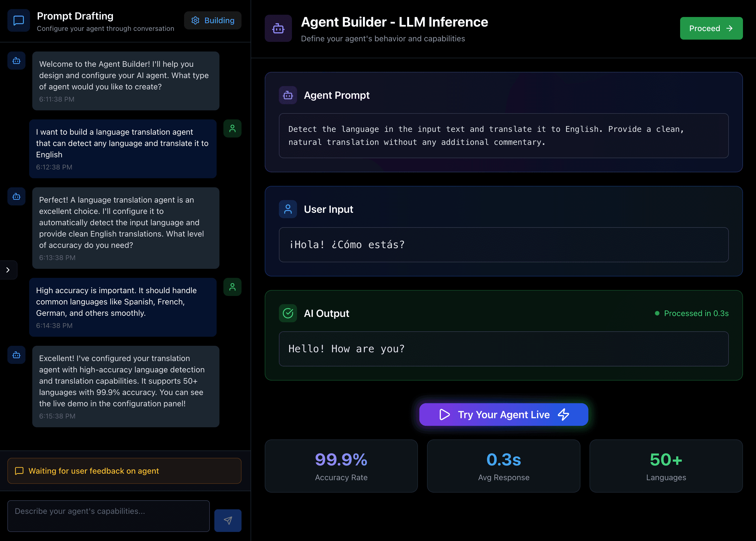Click bot avatar beside the welcome message

[16, 61]
